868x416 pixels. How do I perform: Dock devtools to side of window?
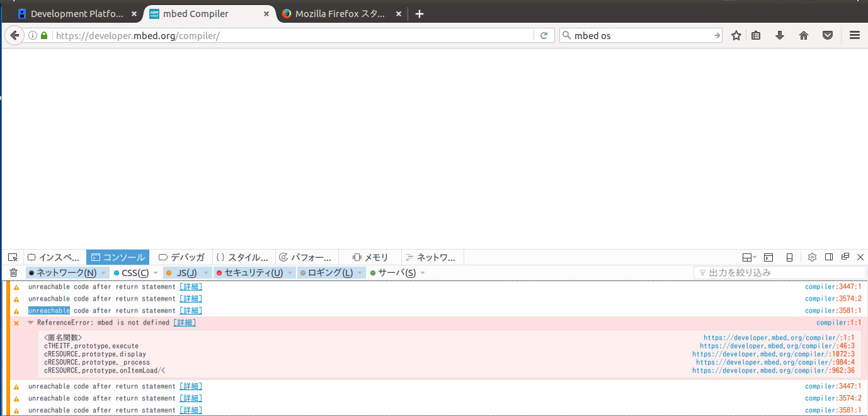point(829,257)
